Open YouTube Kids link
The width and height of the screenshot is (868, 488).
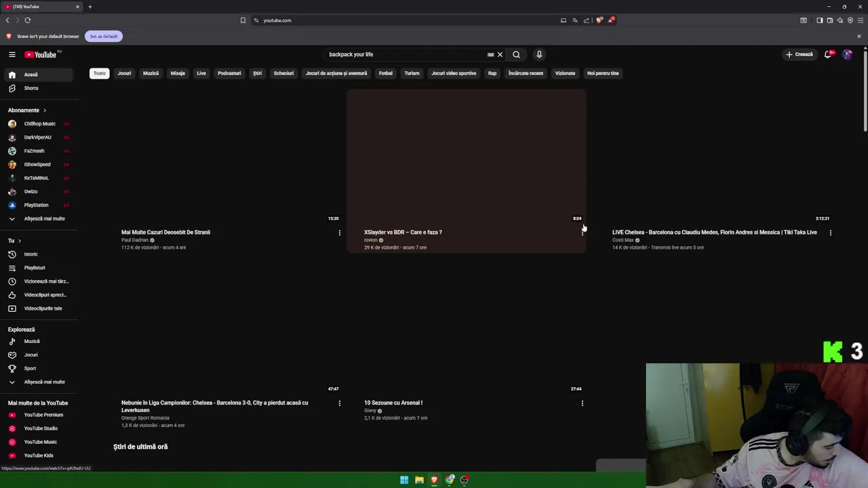click(x=39, y=455)
